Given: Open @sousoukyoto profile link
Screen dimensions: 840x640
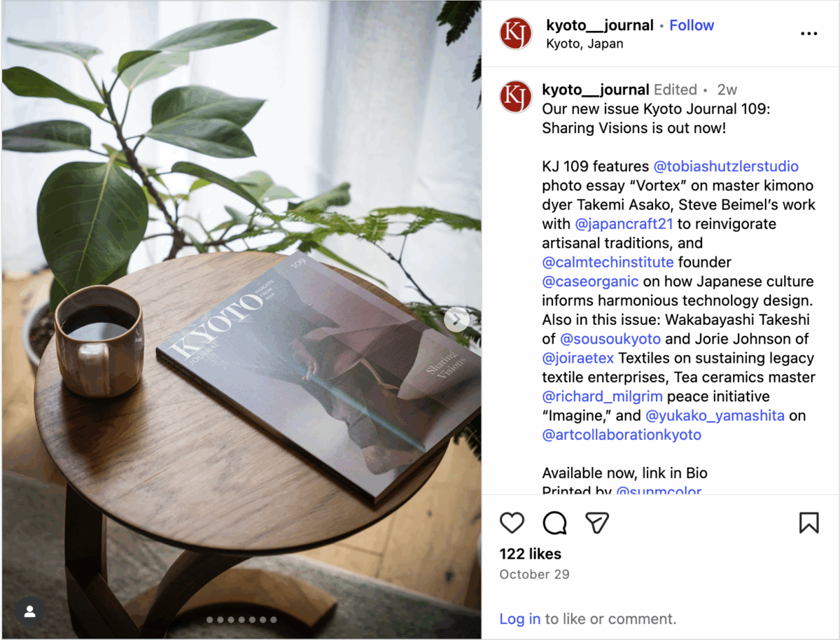Looking at the screenshot, I should (610, 339).
